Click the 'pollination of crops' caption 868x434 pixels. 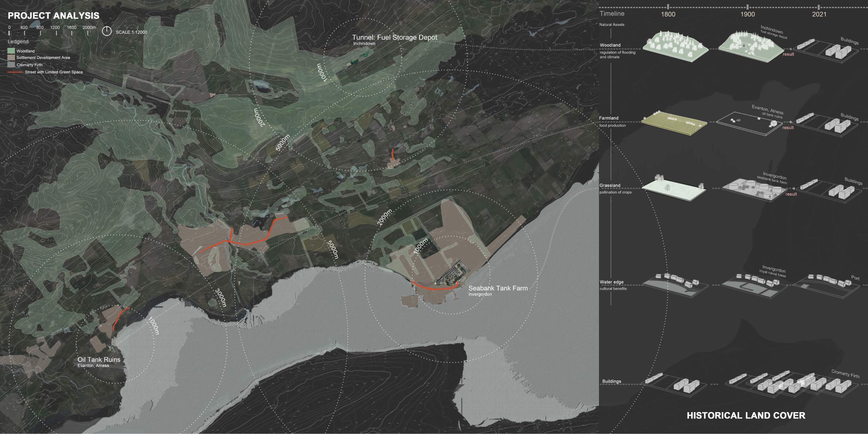(x=615, y=192)
